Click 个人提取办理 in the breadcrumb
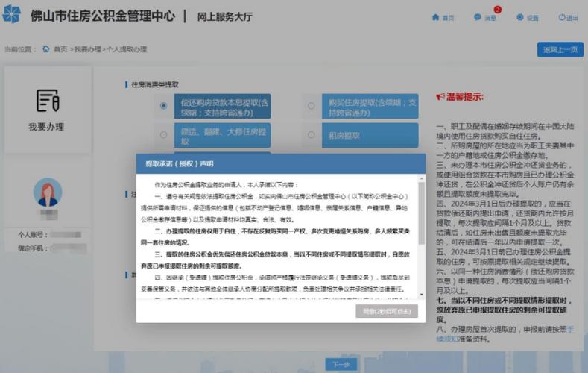The width and height of the screenshot is (588, 373). [127, 49]
